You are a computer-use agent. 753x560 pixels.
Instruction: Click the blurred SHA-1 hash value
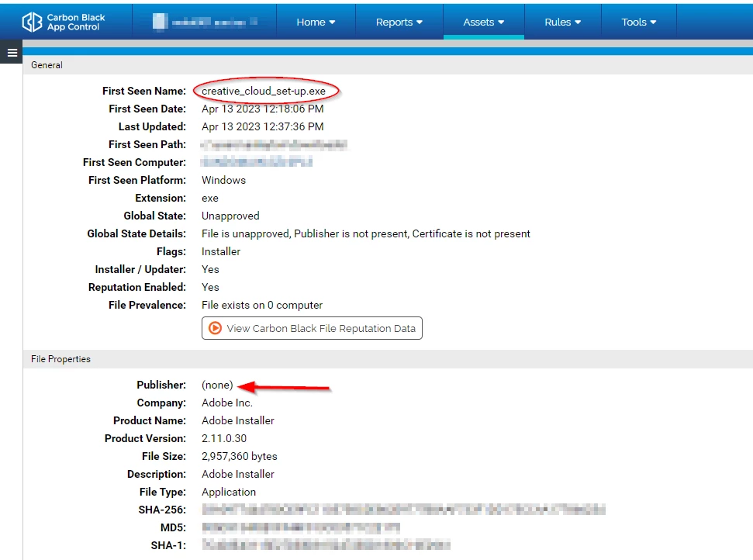pos(326,544)
